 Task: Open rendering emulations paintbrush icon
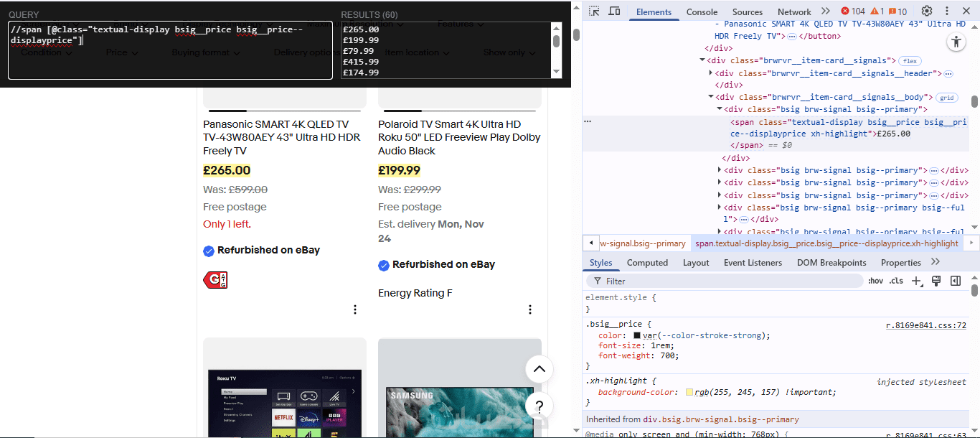[x=937, y=281]
